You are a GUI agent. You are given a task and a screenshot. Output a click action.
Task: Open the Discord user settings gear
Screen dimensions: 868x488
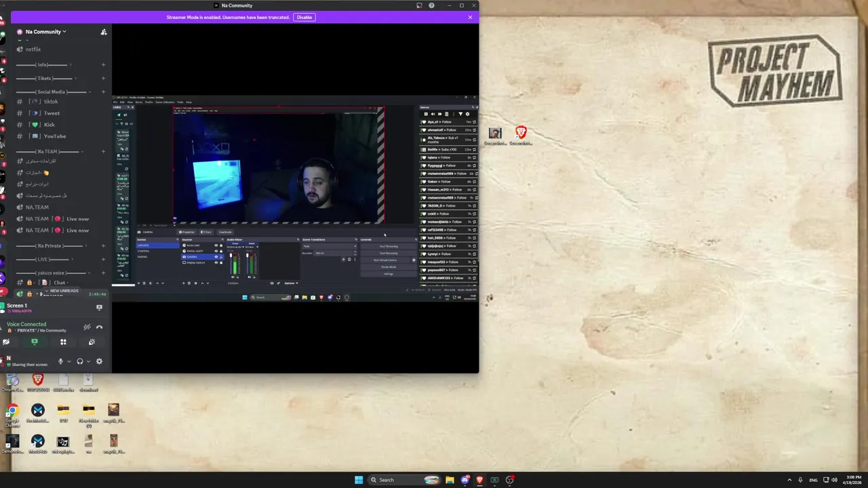pyautogui.click(x=99, y=361)
